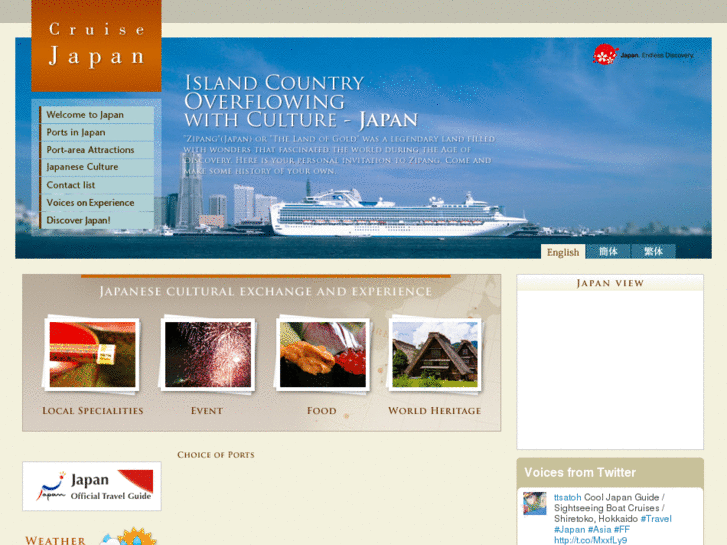This screenshot has width=727, height=545.
Task: Open the World Heritage thatched house thumbnail
Action: point(435,354)
